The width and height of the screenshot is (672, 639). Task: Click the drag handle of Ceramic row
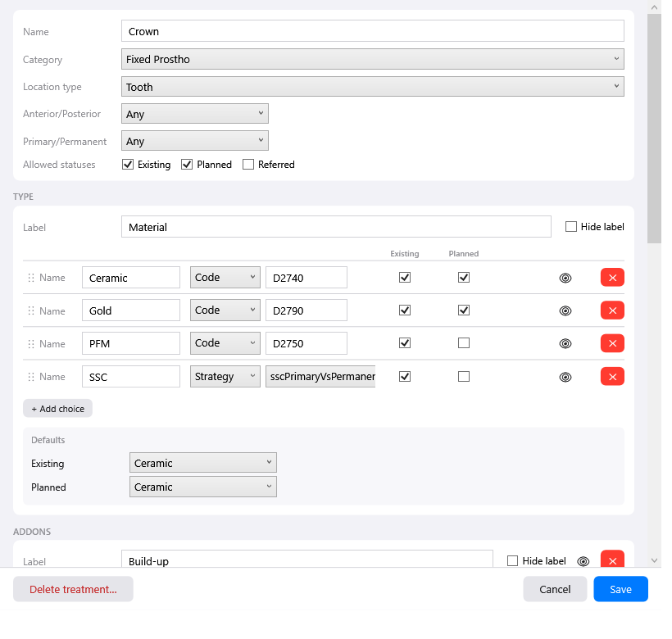click(x=31, y=278)
